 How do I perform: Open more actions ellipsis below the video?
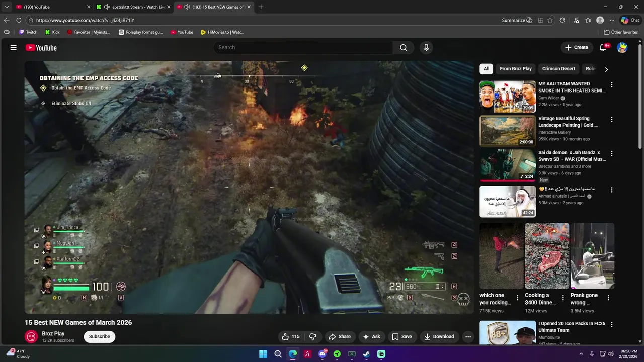tap(468, 337)
